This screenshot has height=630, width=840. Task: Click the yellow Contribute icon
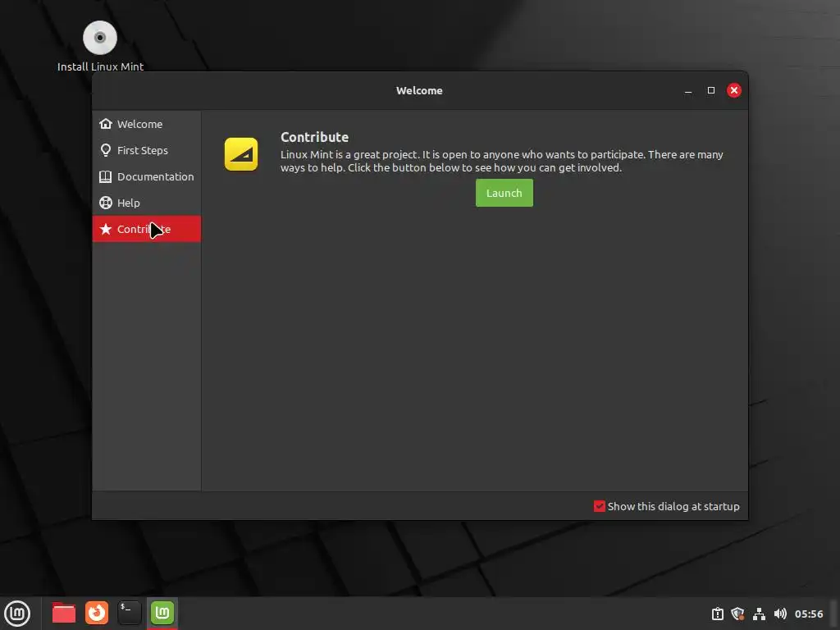pyautogui.click(x=241, y=154)
